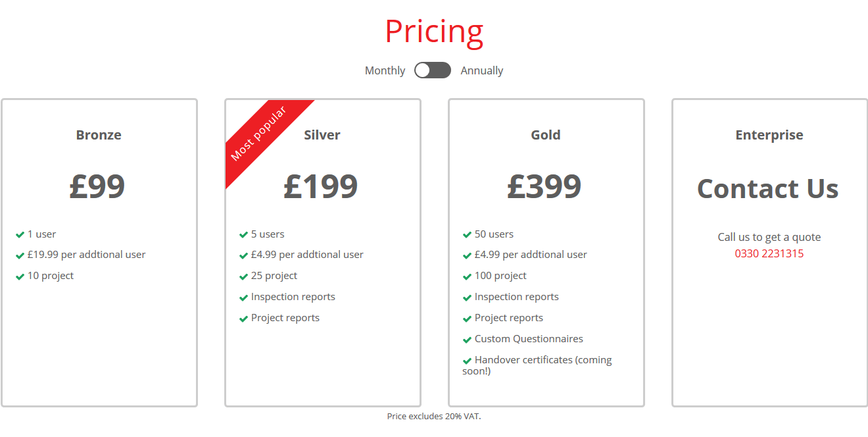Screen dimensions: 868x437
Task: Click the Annually billing label
Action: (482, 70)
